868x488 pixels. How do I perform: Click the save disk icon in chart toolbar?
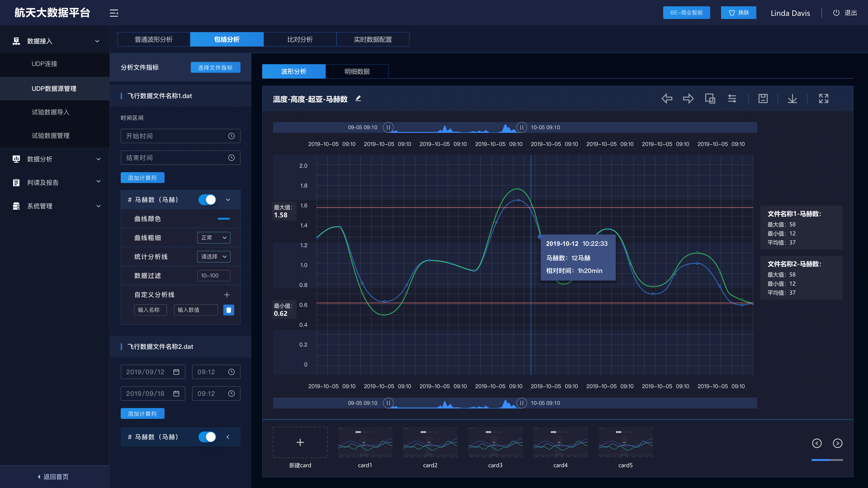(763, 99)
